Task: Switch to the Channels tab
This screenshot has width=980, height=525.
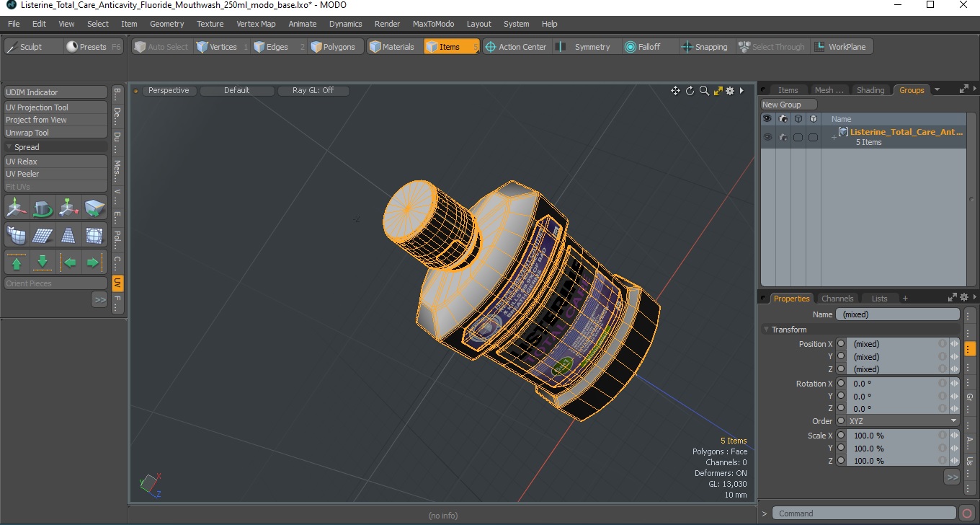Action: [837, 299]
